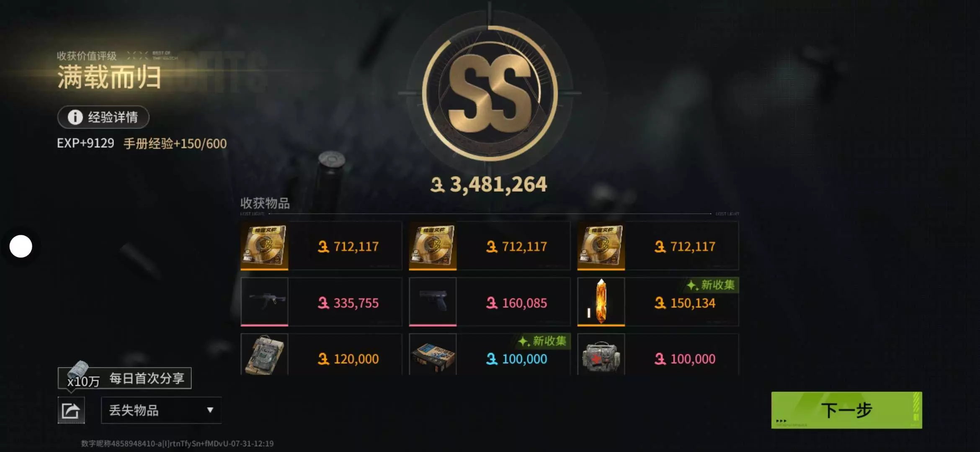This screenshot has width=980, height=452.
Task: Open the 丢失物品 dropdown
Action: (161, 411)
